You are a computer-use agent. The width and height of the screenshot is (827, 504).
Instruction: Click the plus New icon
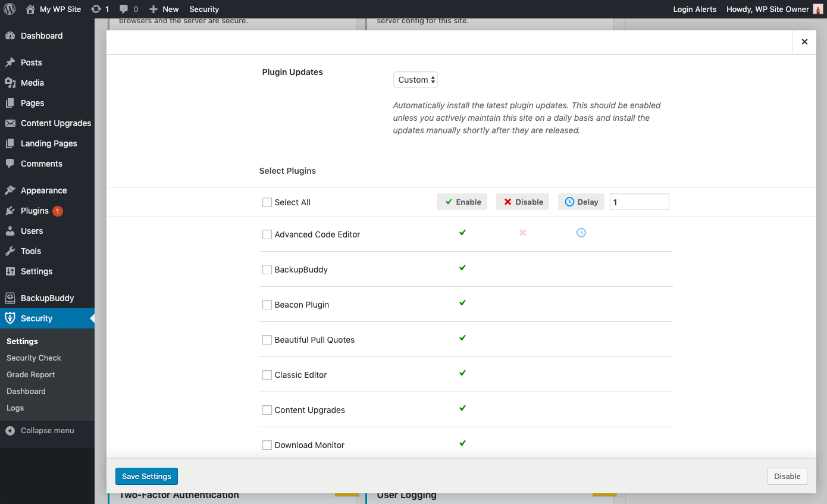[x=154, y=9]
